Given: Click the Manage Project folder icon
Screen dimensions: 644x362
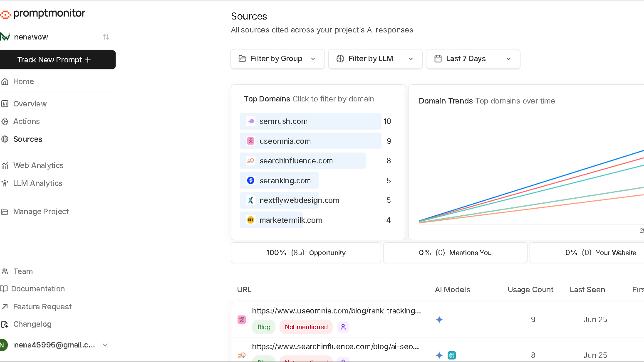Looking at the screenshot, I should coord(5,212).
